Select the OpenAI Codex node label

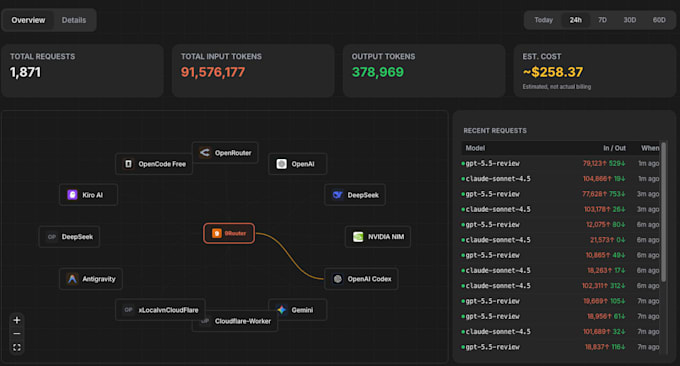(x=369, y=279)
